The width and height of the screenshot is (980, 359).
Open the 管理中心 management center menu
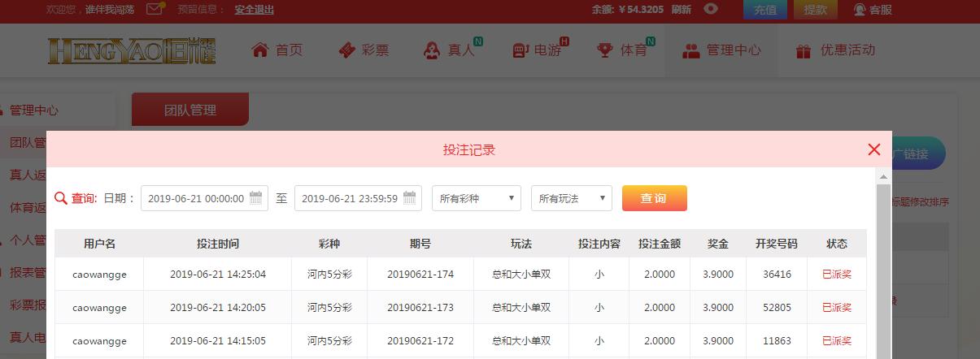[x=722, y=50]
